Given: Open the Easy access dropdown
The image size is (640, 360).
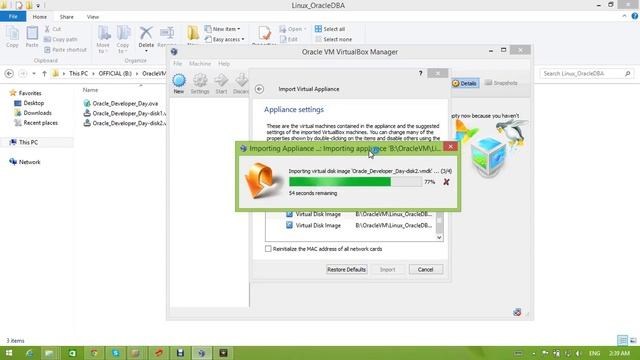Looking at the screenshot, I should tap(224, 39).
